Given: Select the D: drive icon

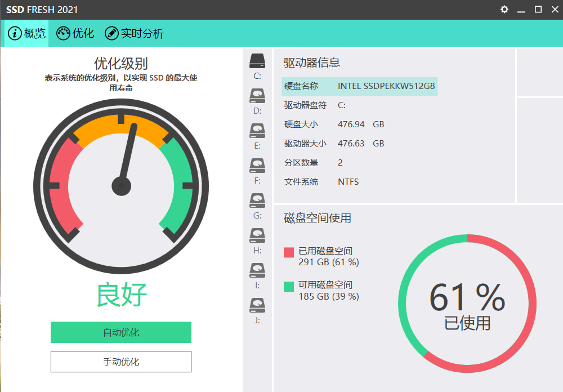Looking at the screenshot, I should coord(257,96).
